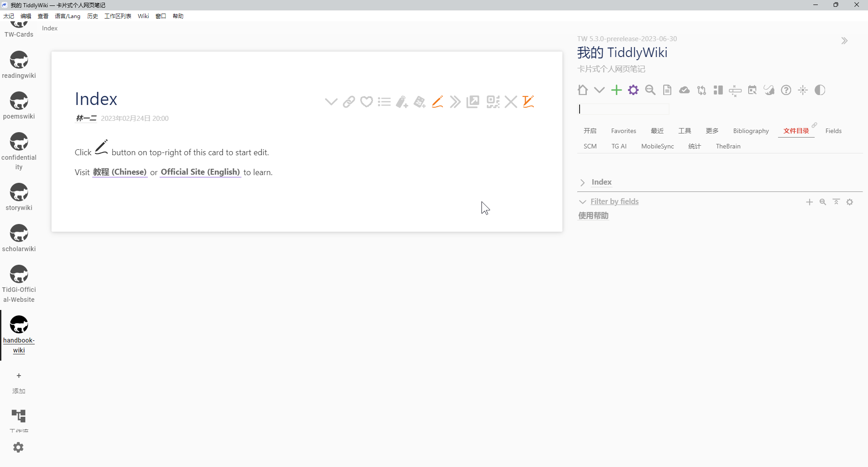Viewport: 868px width, 467px height.
Task: Show tiddler info list for Index
Action: pos(384,102)
